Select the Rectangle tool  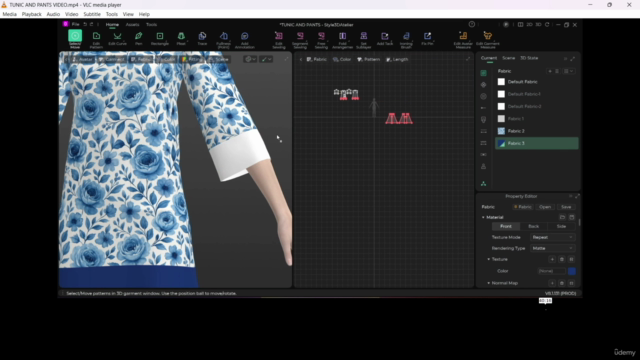(x=160, y=38)
